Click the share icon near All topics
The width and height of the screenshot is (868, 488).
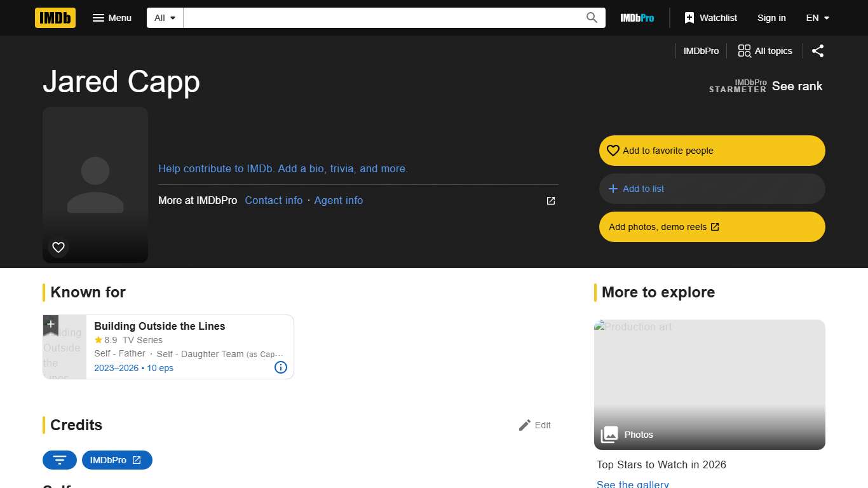pyautogui.click(x=818, y=51)
